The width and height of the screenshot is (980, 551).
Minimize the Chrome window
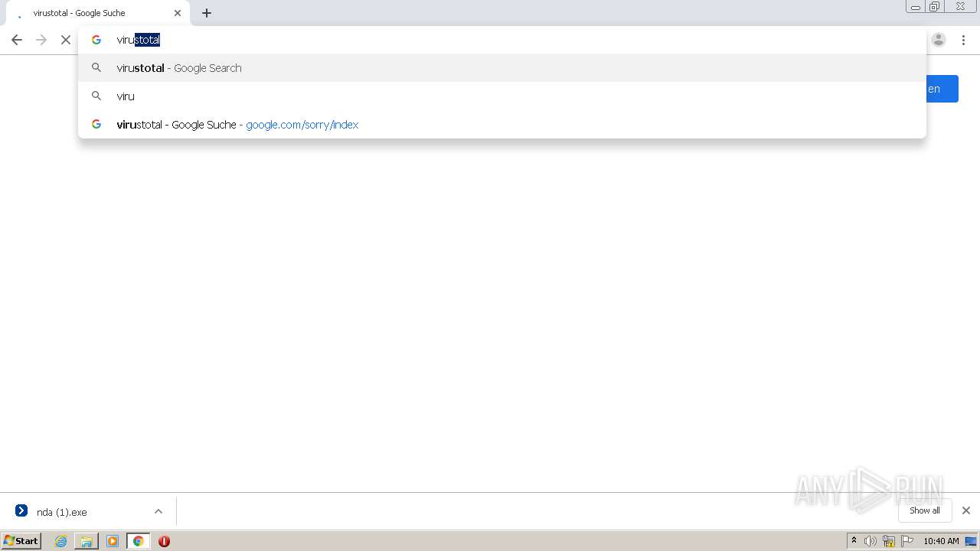(x=916, y=7)
